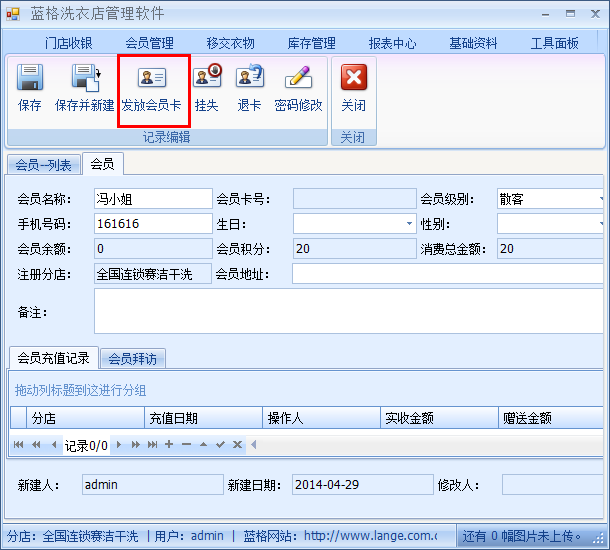
Task: Open the 门店收银 menu
Action: point(68,43)
